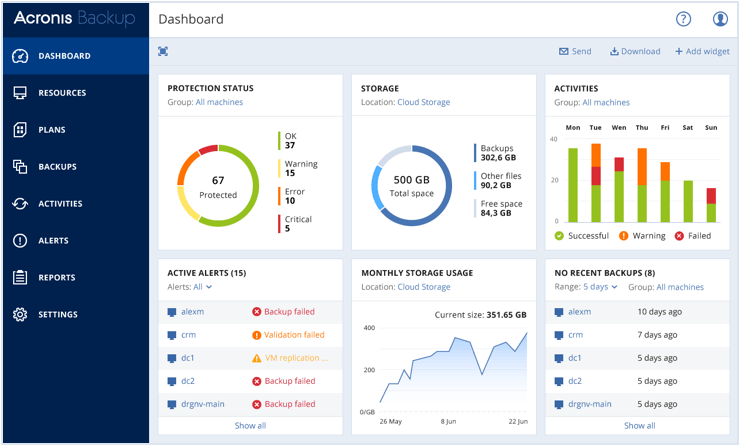The width and height of the screenshot is (740, 446).
Task: Open the user account profile icon
Action: 720,19
